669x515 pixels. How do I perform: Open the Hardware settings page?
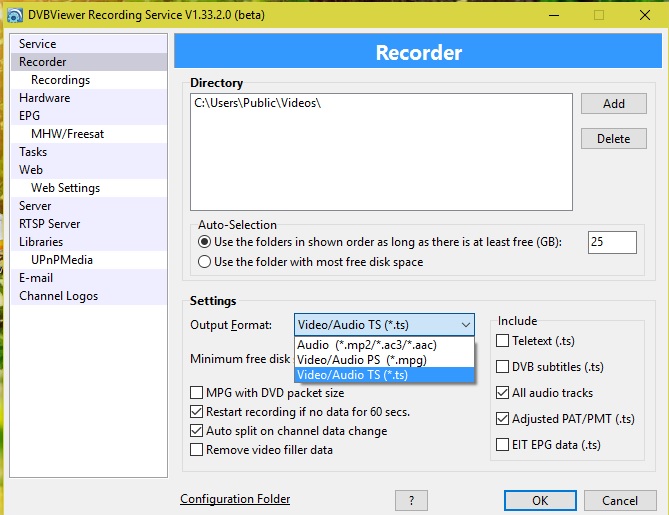(44, 98)
